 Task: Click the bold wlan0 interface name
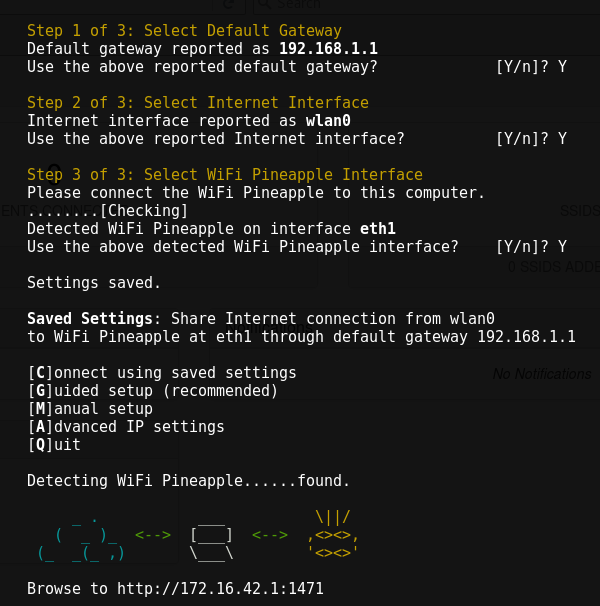[x=328, y=121]
